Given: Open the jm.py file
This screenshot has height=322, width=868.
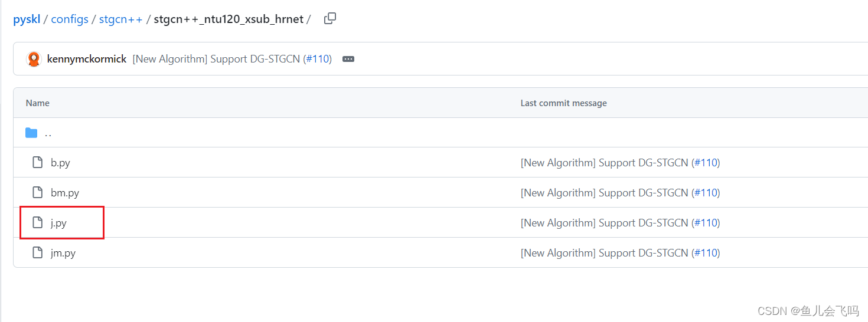Looking at the screenshot, I should click(63, 253).
